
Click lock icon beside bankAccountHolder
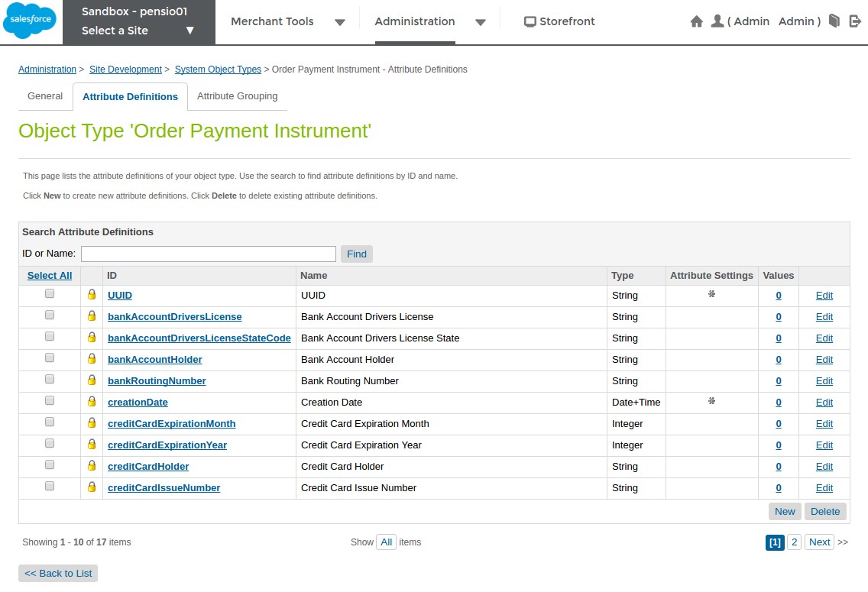(92, 358)
